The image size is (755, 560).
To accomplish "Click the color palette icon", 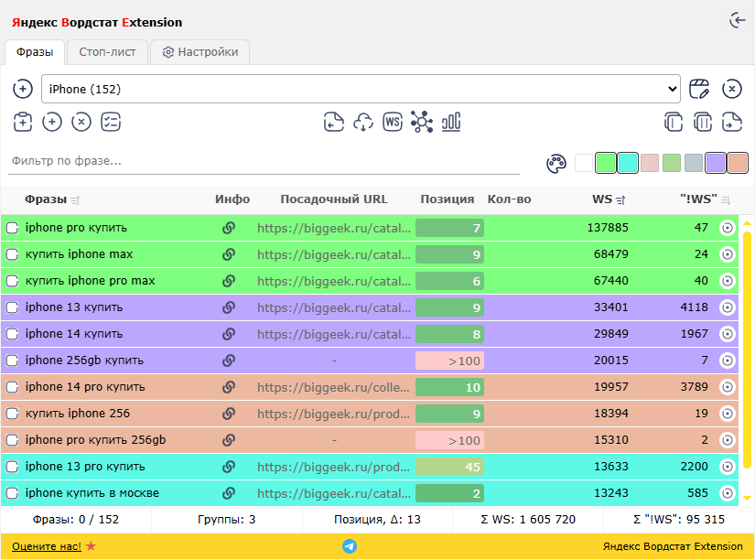I will pyautogui.click(x=556, y=163).
